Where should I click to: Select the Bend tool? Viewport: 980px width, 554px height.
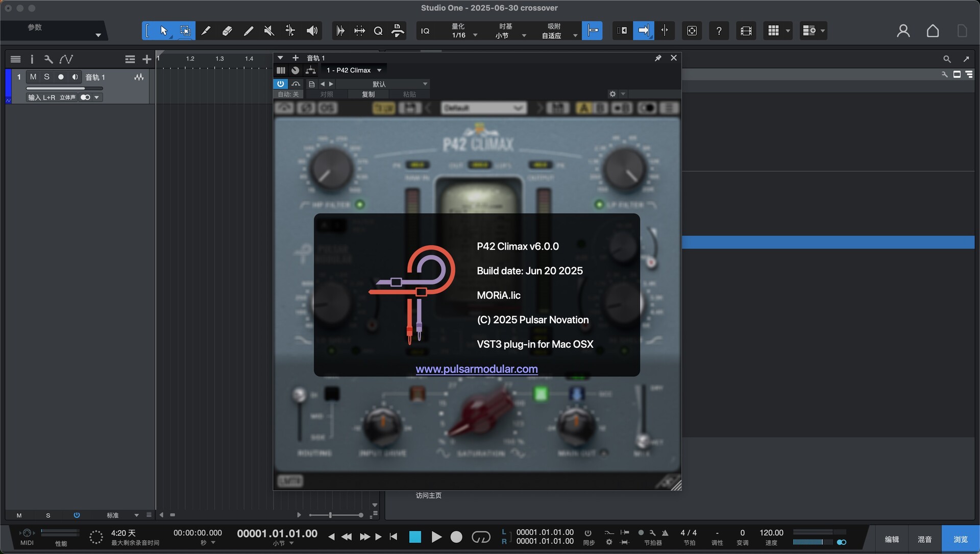click(x=290, y=31)
